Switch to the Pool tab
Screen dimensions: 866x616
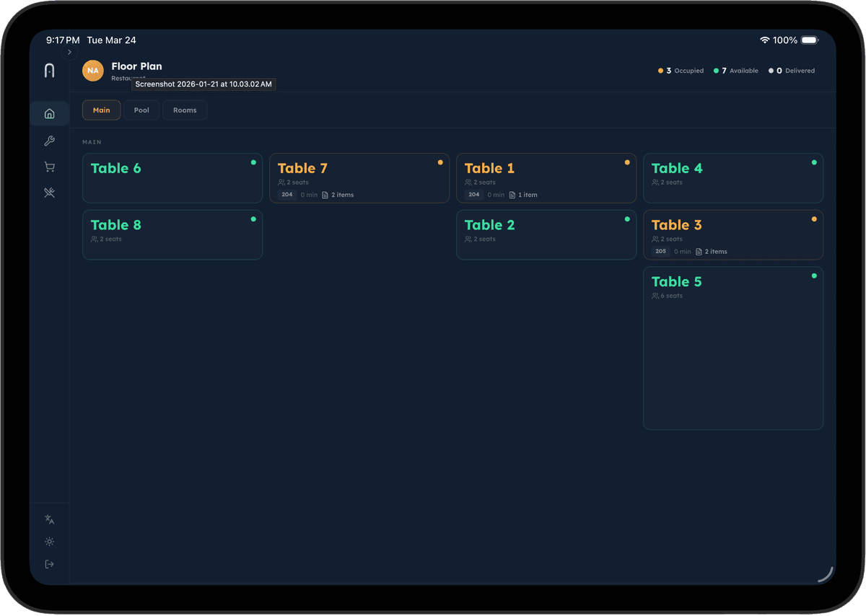coord(141,110)
